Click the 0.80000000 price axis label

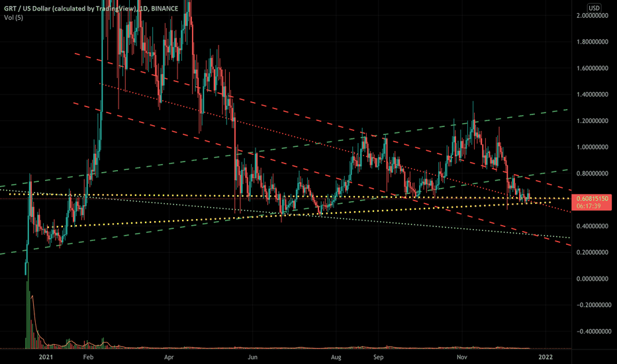click(593, 173)
